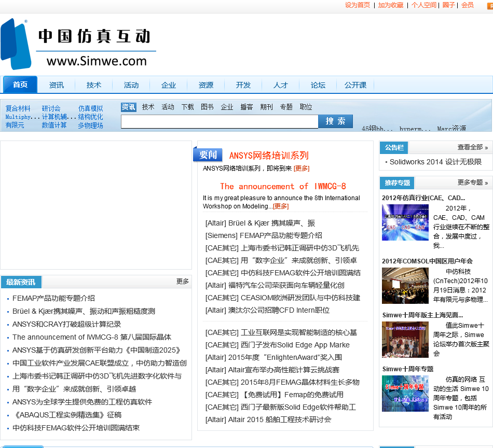This screenshot has height=448, width=493.
Task: Focus the search text input field
Action: coord(220,121)
